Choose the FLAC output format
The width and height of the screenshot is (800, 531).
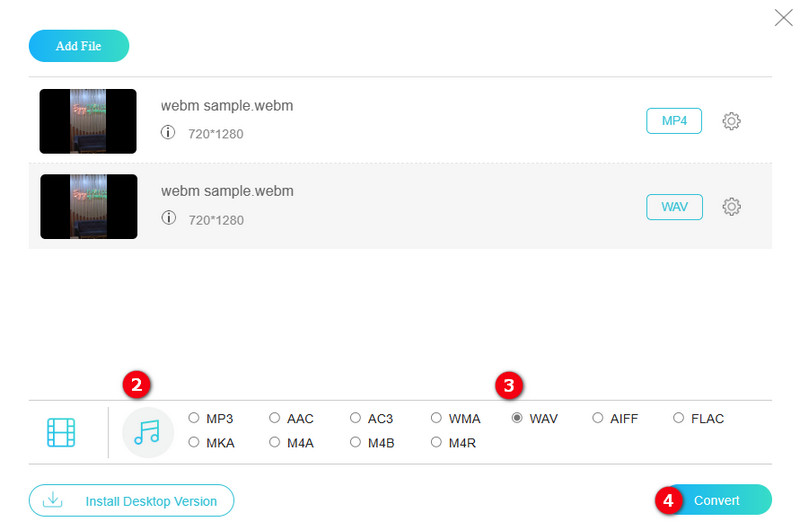[679, 418]
